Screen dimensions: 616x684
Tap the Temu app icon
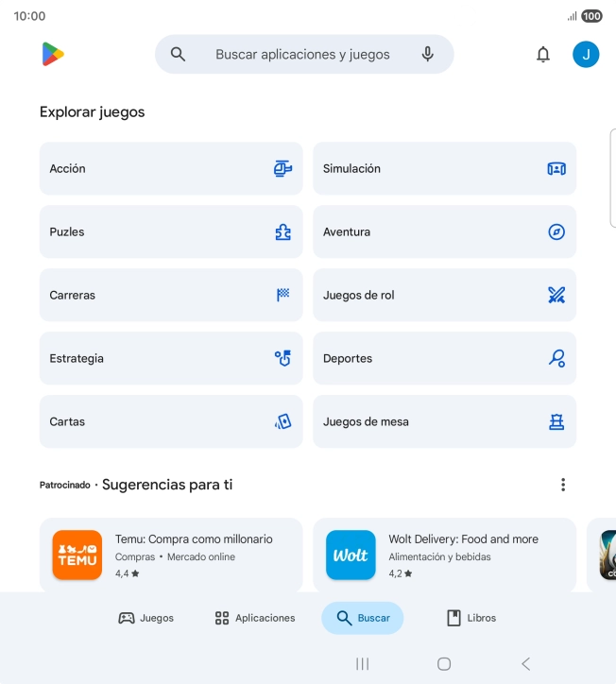click(x=77, y=555)
